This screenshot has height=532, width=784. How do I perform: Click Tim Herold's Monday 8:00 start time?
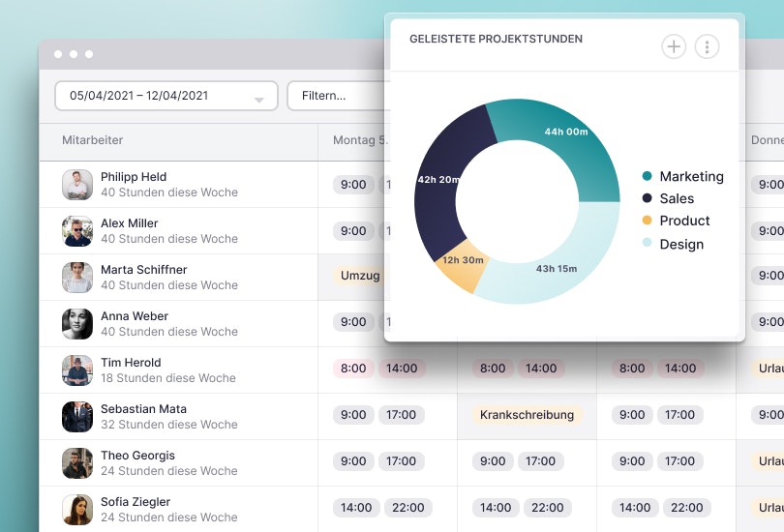coord(353,369)
